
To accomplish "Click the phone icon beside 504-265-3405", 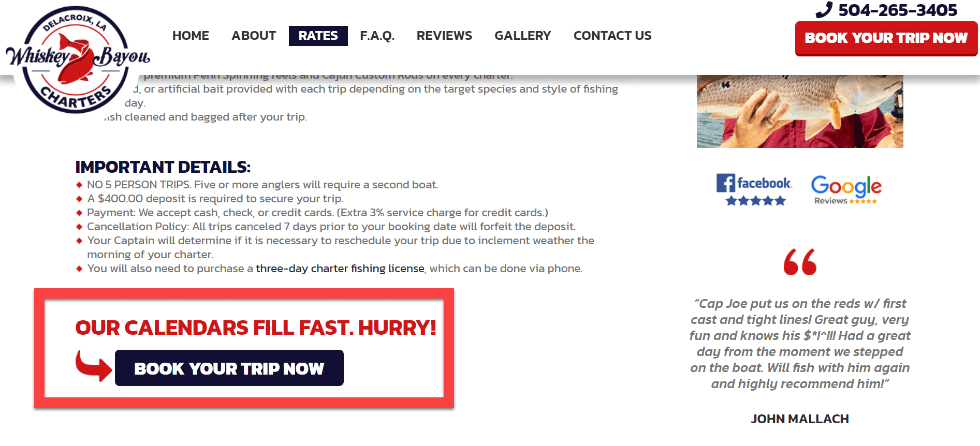I will (x=824, y=10).
